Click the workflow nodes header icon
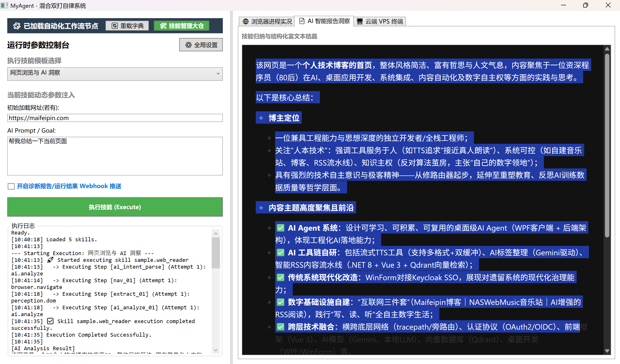 tap(17, 26)
